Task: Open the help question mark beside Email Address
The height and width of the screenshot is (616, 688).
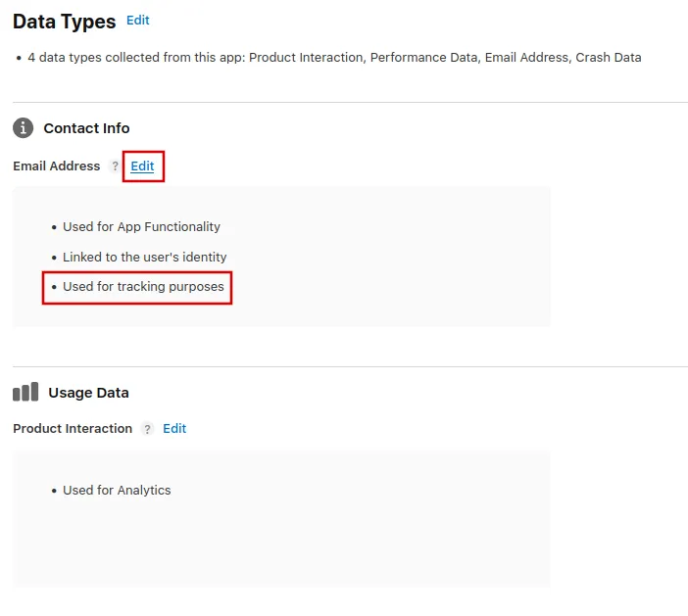Action: pyautogui.click(x=115, y=166)
